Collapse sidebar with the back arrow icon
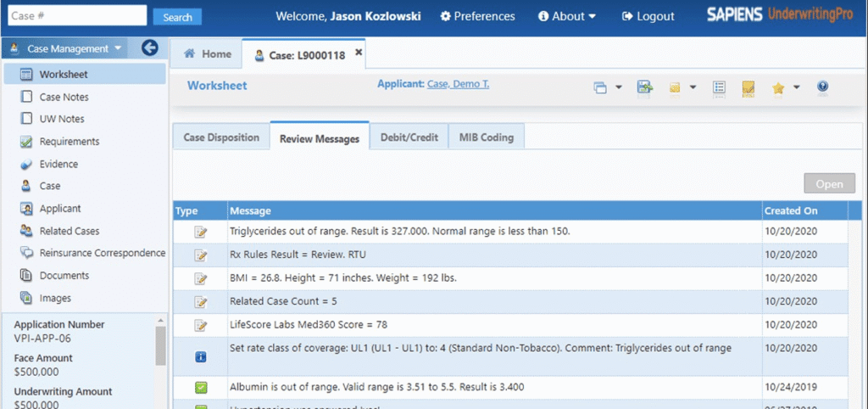 click(x=150, y=48)
